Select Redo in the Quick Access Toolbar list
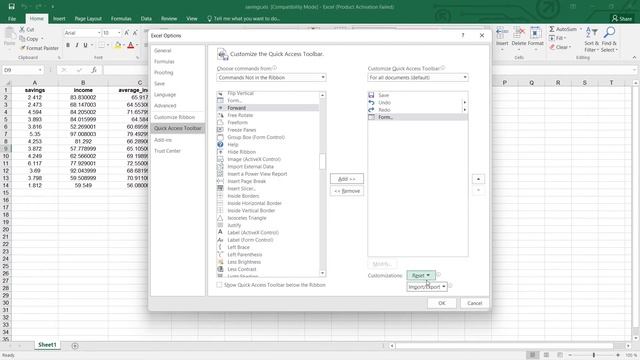This screenshot has width=640, height=360. coord(418,110)
